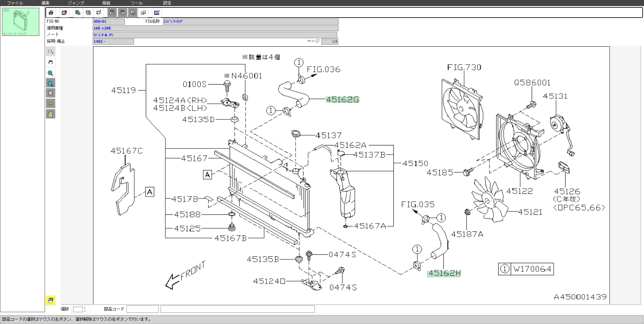Click the 適用車種 field showing 16E +20E
The image size is (644, 324).
click(215, 28)
